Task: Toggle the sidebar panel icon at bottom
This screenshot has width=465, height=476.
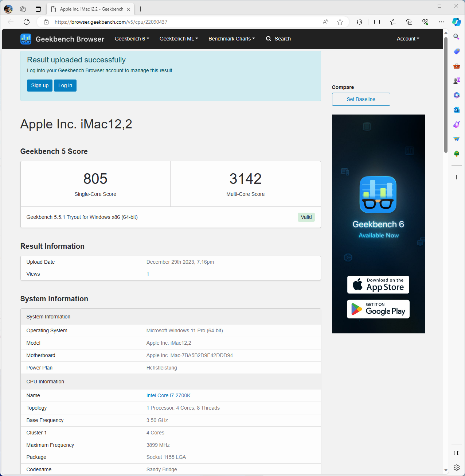Action: [456, 453]
